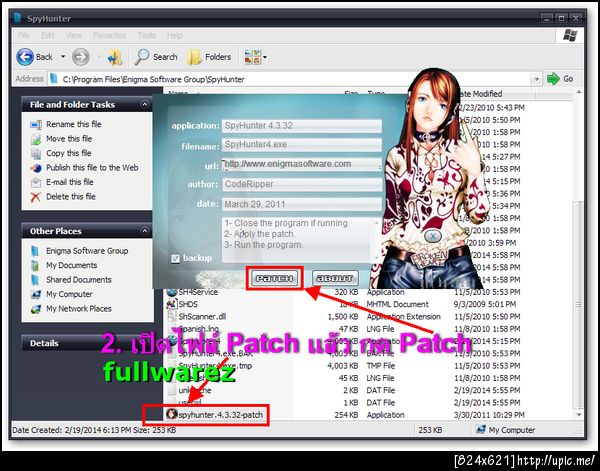Click the SpyHunter title bar folder icon
The image size is (600, 471).
click(x=17, y=18)
